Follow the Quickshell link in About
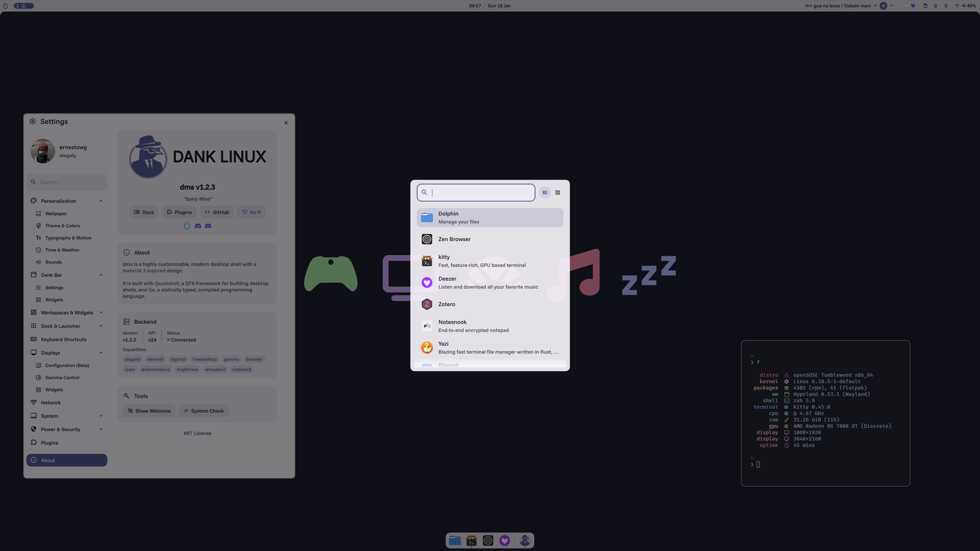 [x=167, y=283]
